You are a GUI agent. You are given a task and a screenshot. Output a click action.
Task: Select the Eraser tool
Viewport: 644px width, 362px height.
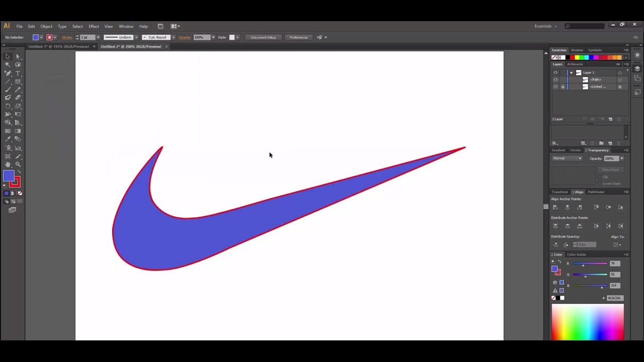(x=18, y=98)
